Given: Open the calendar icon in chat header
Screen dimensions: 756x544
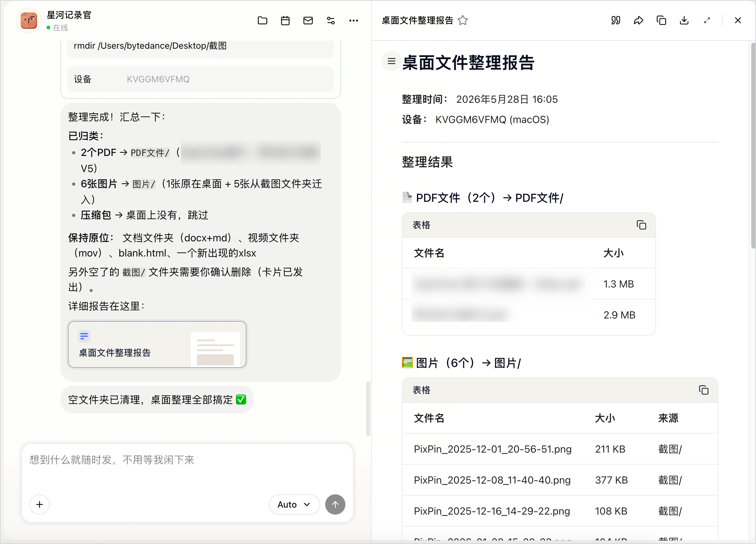Looking at the screenshot, I should coord(285,21).
